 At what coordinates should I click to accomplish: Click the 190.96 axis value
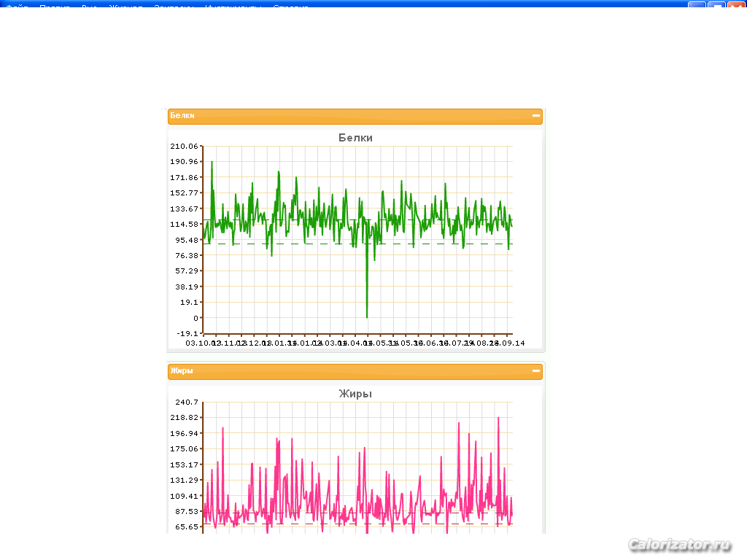[184, 161]
